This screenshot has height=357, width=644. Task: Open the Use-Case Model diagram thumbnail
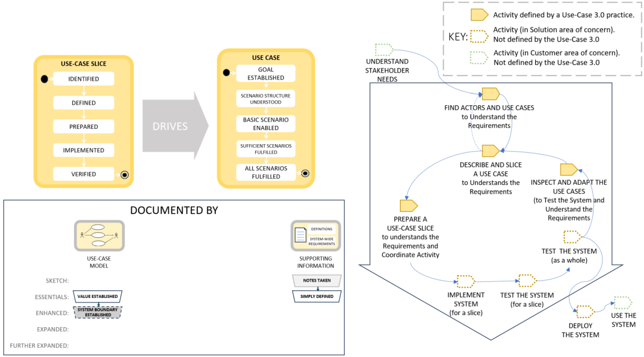(x=99, y=236)
